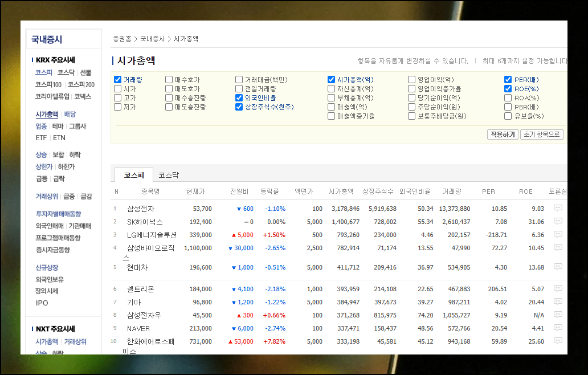This screenshot has height=375, width=588.
Task: Select the 코스피 tab
Action: pos(134,175)
